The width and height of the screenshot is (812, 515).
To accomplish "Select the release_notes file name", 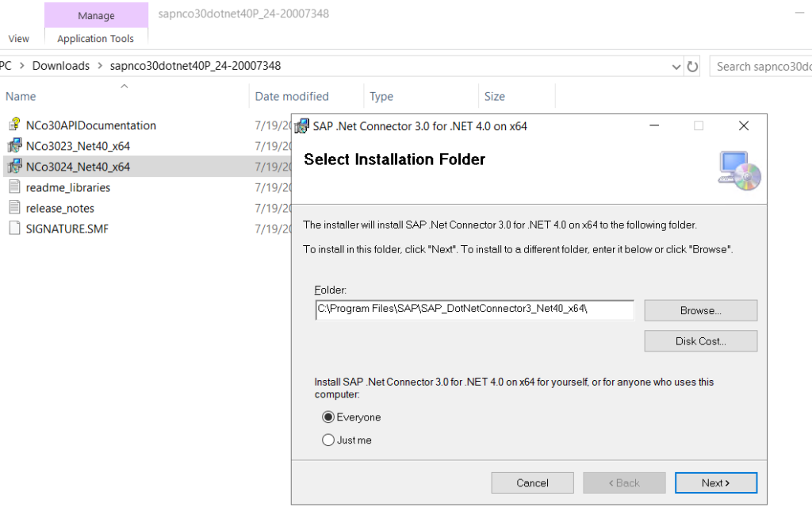I will coord(60,208).
